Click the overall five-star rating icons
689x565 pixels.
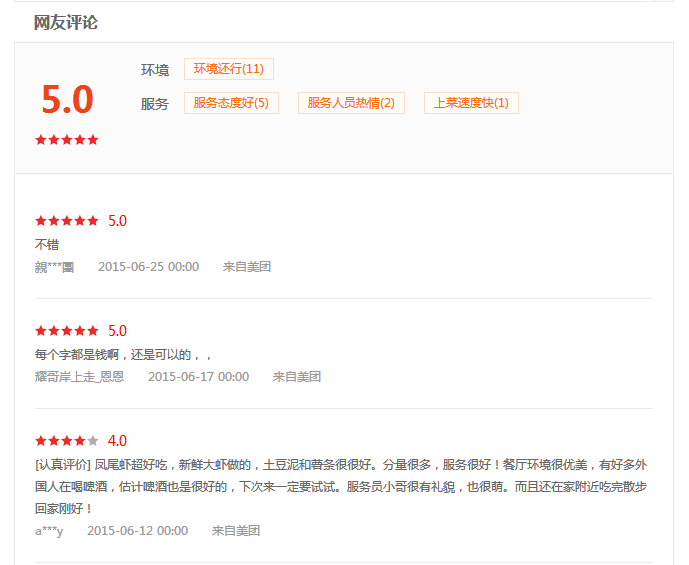point(67,140)
